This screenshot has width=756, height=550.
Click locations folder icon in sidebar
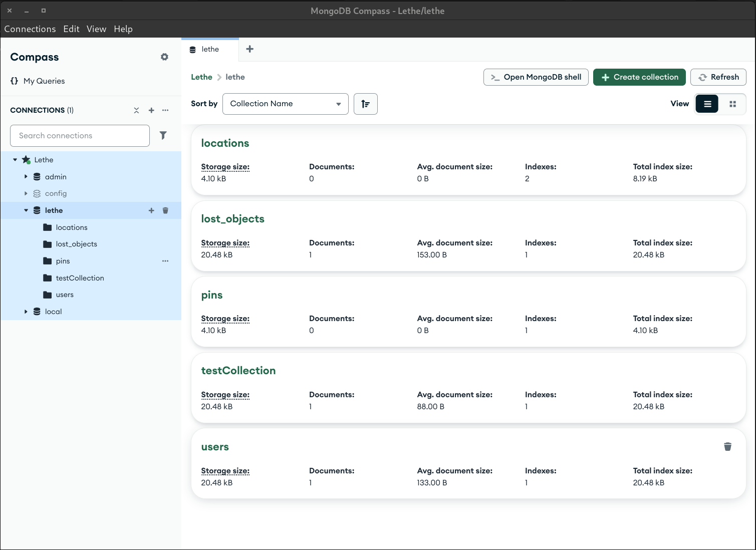tap(48, 227)
